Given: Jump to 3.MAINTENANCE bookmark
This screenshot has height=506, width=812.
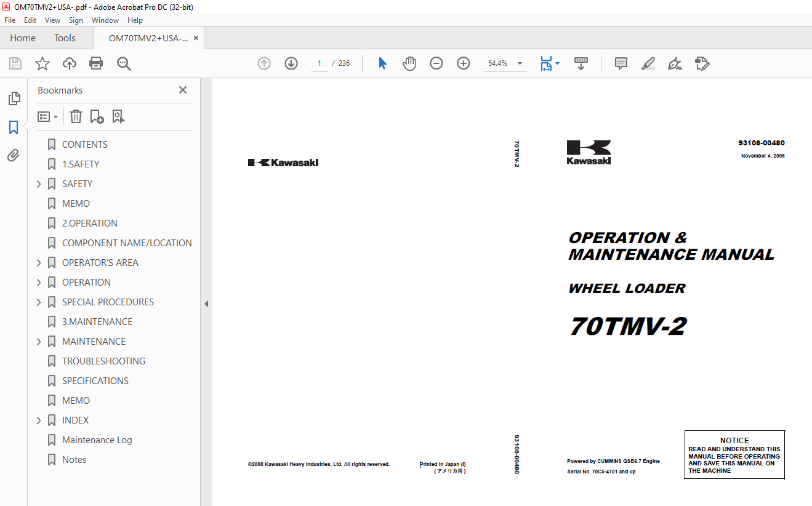Looking at the screenshot, I should 97,322.
